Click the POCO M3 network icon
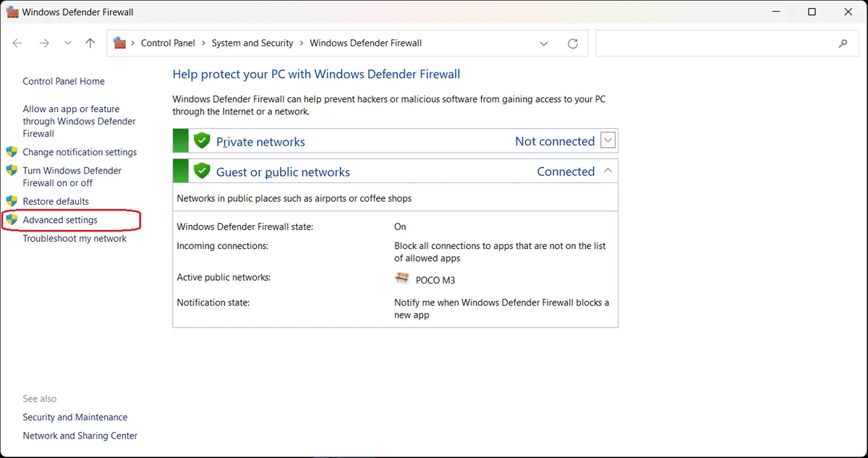The image size is (868, 458). pos(402,279)
